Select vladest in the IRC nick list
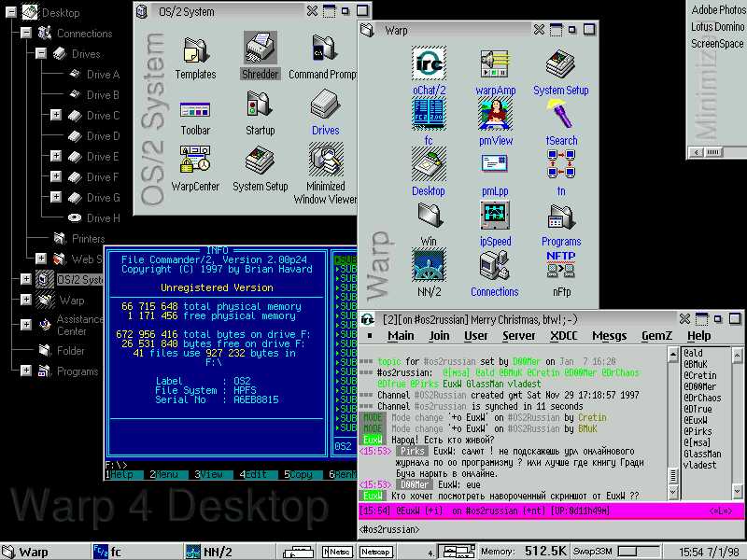The height and width of the screenshot is (560, 747). tap(699, 465)
